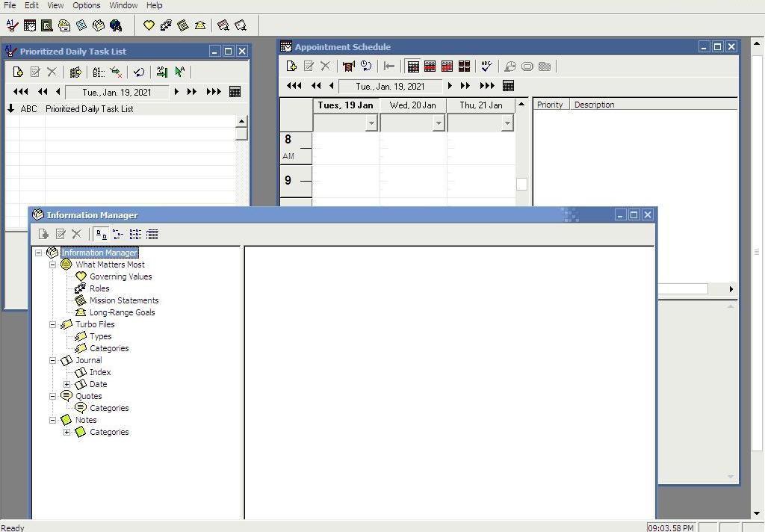This screenshot has height=532, width=765.
Task: Open the Options menu
Action: [86, 5]
